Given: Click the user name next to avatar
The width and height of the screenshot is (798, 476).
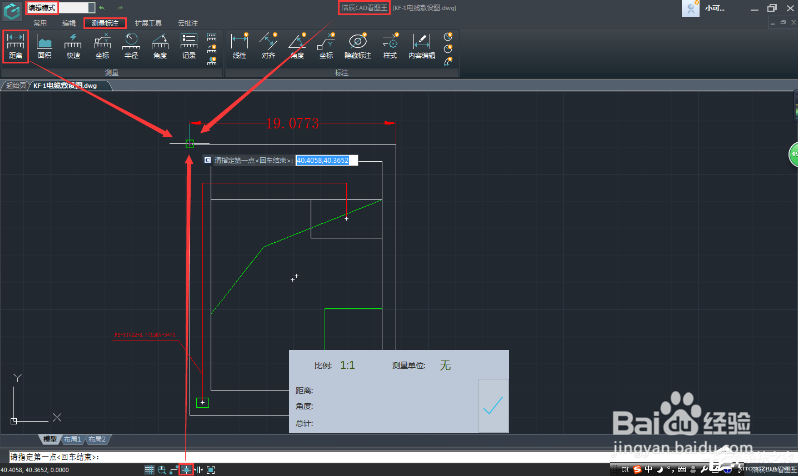Looking at the screenshot, I should click(x=714, y=8).
